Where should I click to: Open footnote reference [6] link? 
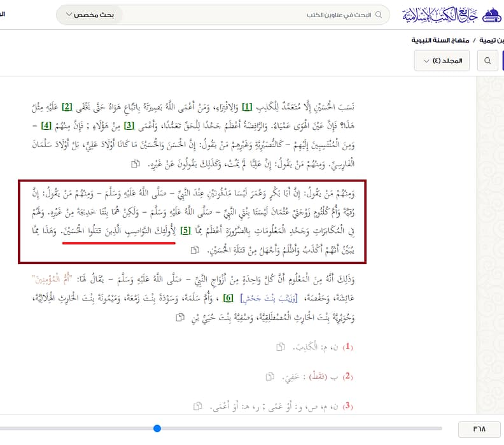228,298
